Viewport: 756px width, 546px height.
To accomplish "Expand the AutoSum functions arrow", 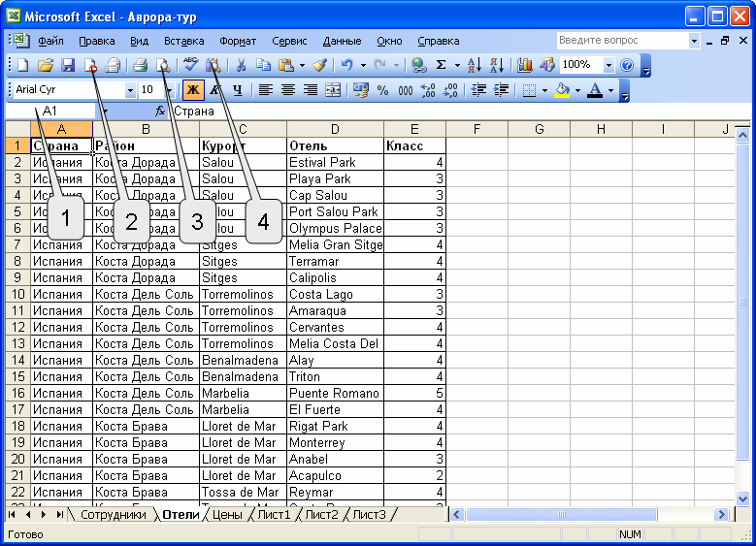I will click(x=457, y=65).
